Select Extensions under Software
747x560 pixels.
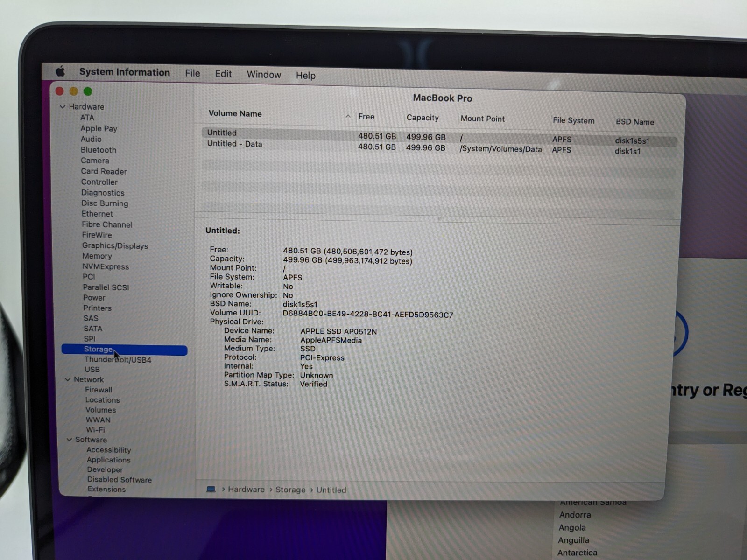point(106,490)
